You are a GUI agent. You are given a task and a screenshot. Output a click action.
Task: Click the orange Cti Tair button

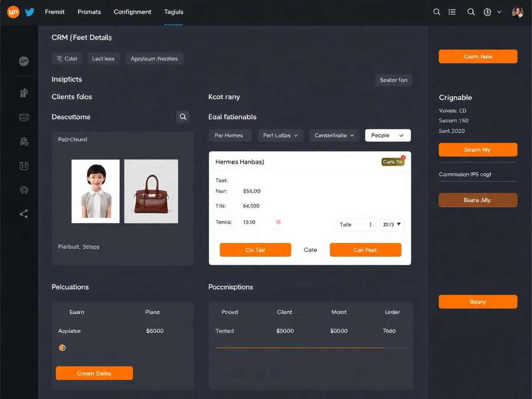pos(255,250)
